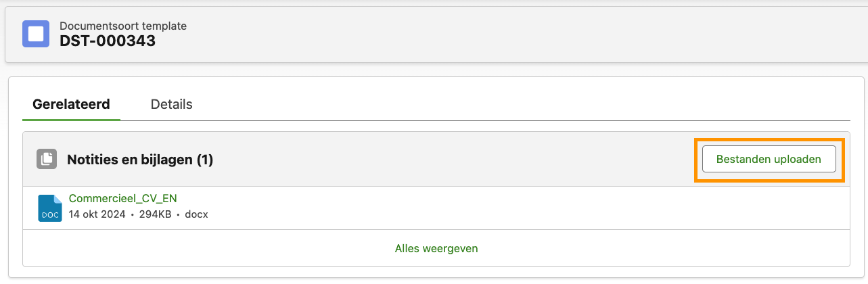
Task: Click the DST-000343 record title
Action: [108, 41]
